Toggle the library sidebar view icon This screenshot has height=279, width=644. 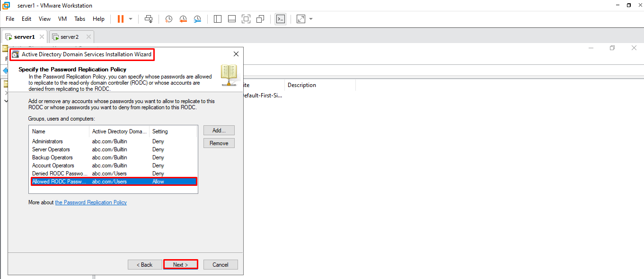[x=218, y=19]
